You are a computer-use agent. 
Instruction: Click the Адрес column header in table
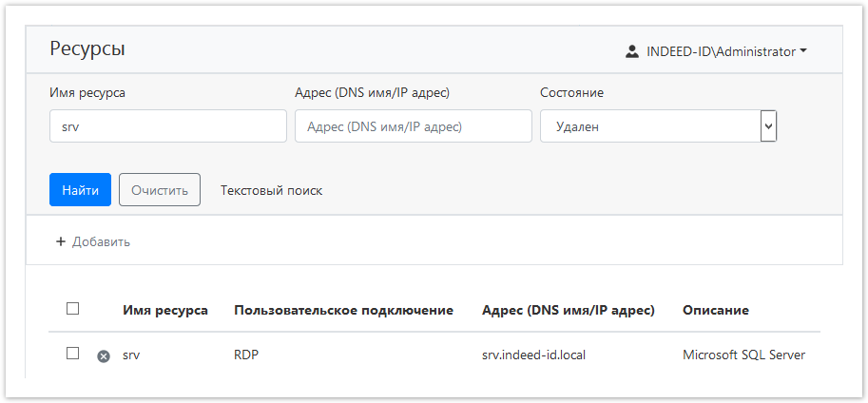[568, 310]
